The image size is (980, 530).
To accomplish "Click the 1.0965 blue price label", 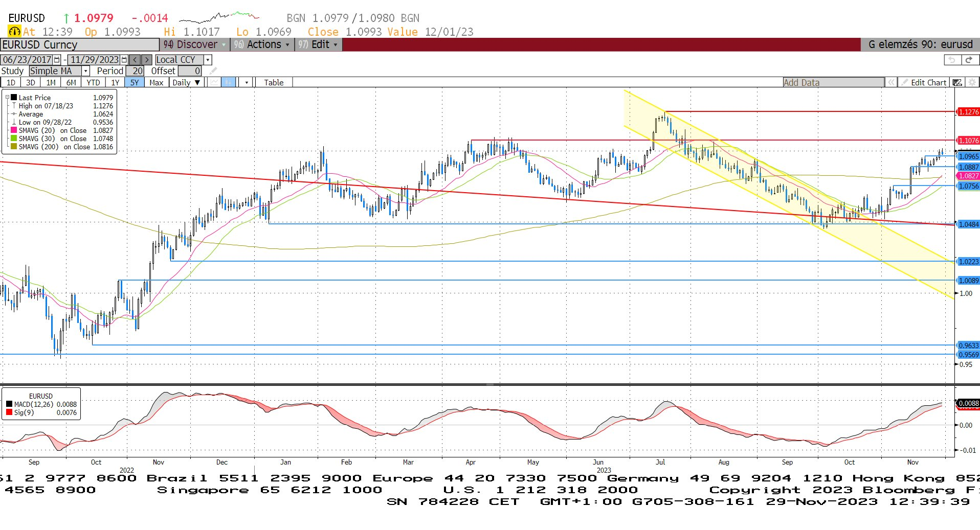I will pyautogui.click(x=968, y=156).
